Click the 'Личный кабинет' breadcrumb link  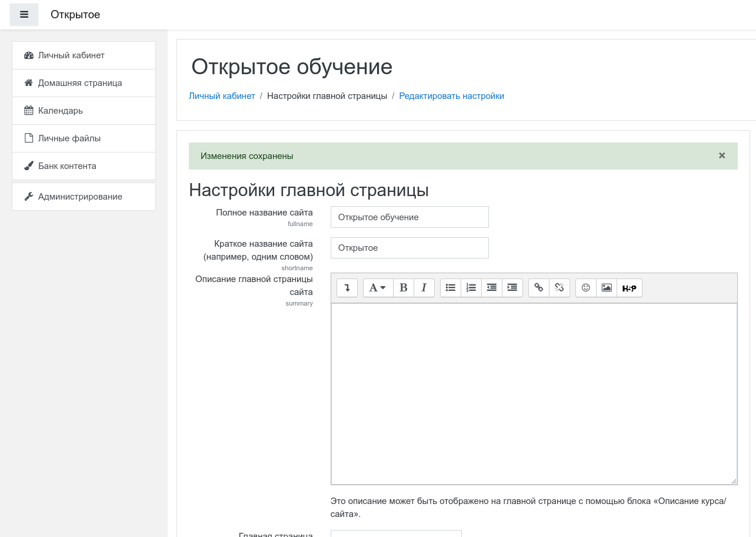click(222, 96)
